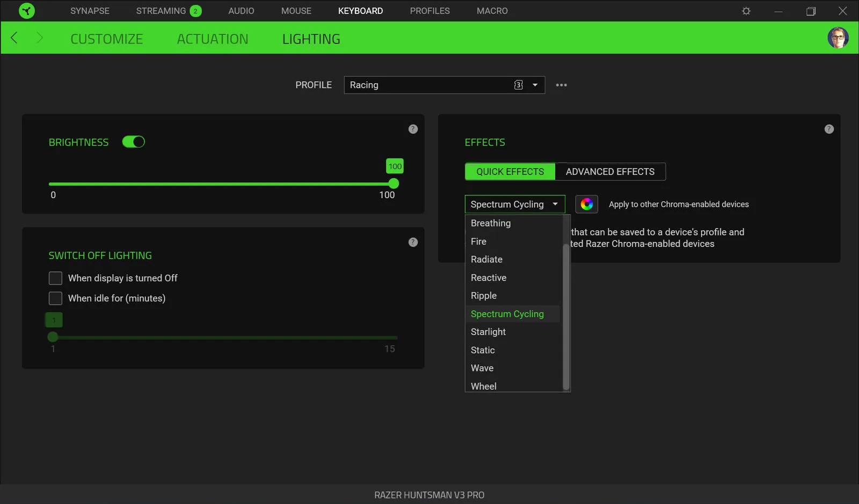859x504 pixels.
Task: Show help for Switch Off Lighting
Action: coord(413,242)
